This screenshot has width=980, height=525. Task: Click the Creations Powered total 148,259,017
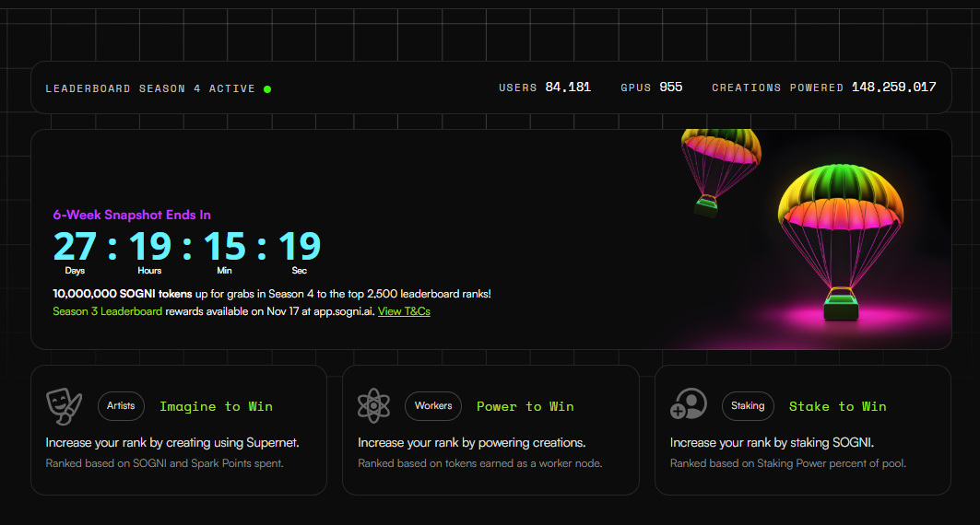[893, 87]
